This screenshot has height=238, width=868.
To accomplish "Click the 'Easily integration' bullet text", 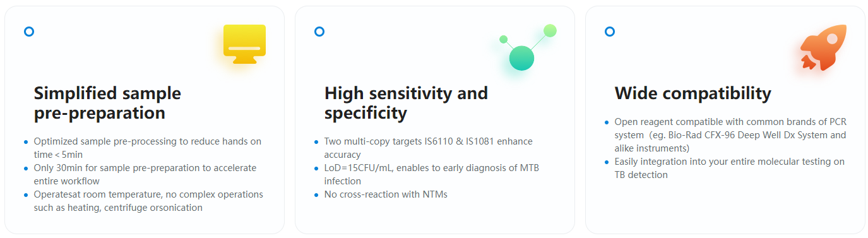I will tap(730, 168).
